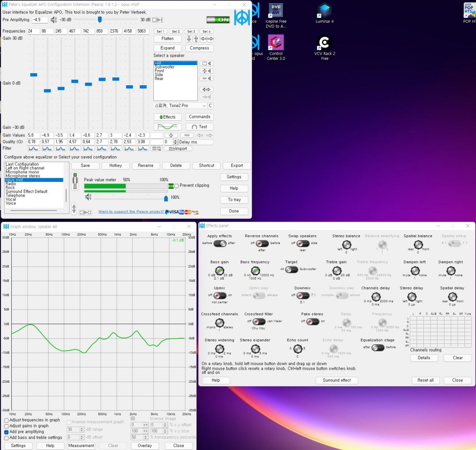Select the Microphone stereo configuration
The height and width of the screenshot is (450, 476).
(23, 176)
